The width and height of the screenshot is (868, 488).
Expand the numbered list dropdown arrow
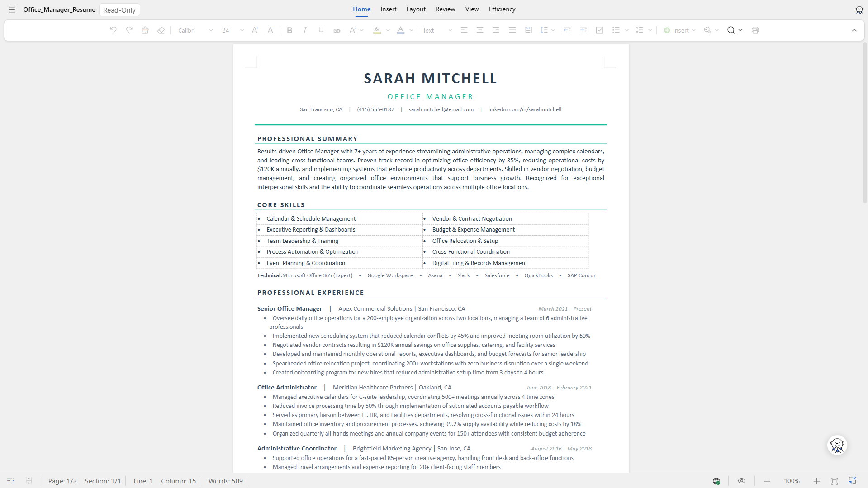650,30
